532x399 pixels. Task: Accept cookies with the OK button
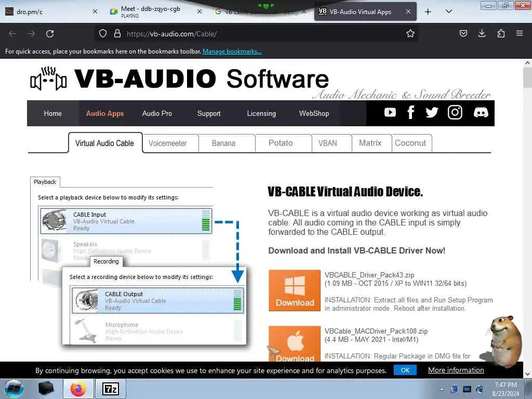click(x=405, y=370)
